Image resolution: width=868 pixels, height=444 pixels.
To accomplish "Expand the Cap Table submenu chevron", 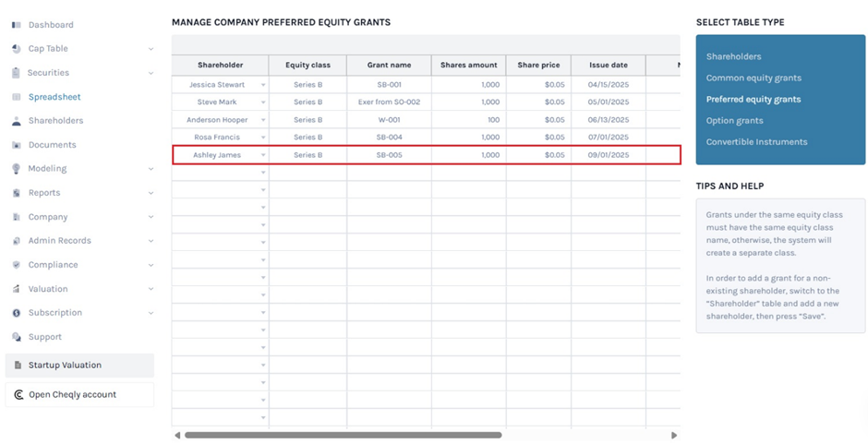I will 151,49.
